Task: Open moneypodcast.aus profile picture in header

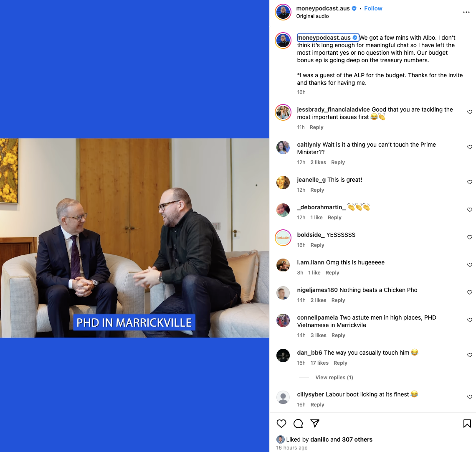Action: (283, 12)
